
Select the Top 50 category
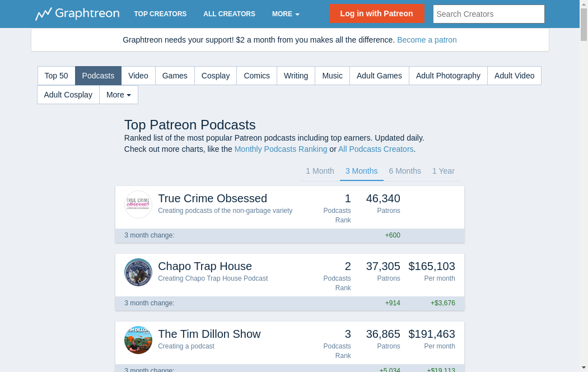(57, 76)
